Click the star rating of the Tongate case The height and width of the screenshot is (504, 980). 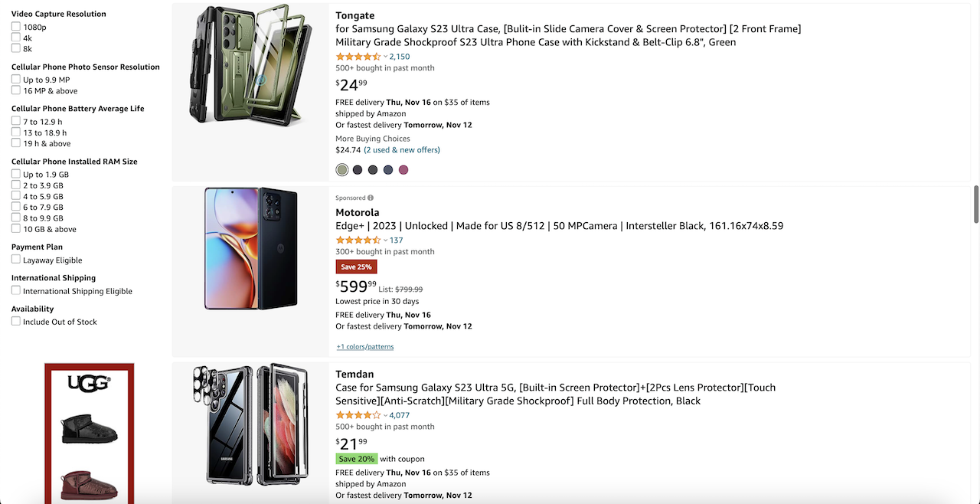[358, 57]
